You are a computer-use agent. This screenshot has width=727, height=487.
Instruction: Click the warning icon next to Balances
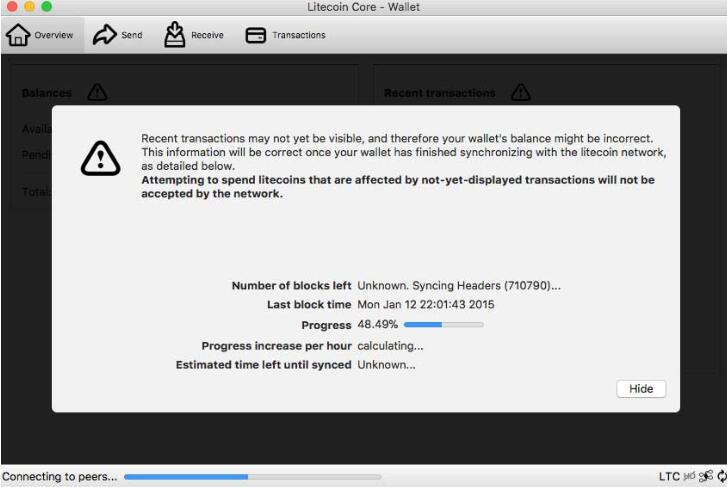[97, 92]
